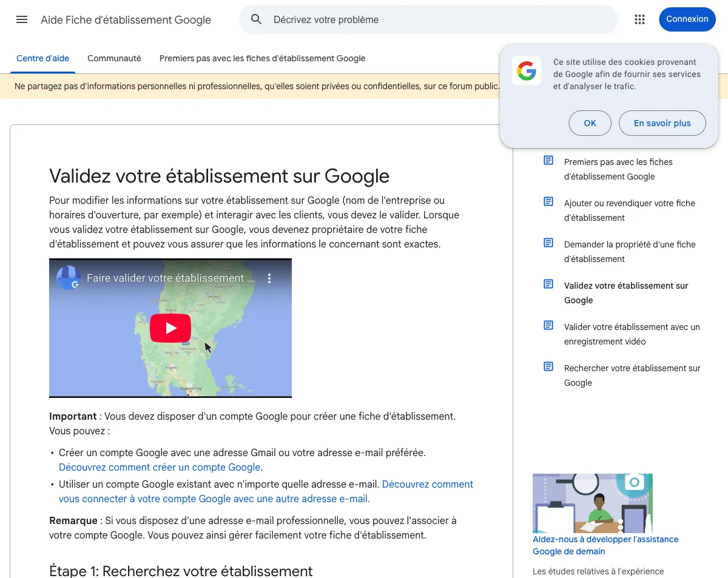Click the Google logo in the cookie banner

pos(526,70)
